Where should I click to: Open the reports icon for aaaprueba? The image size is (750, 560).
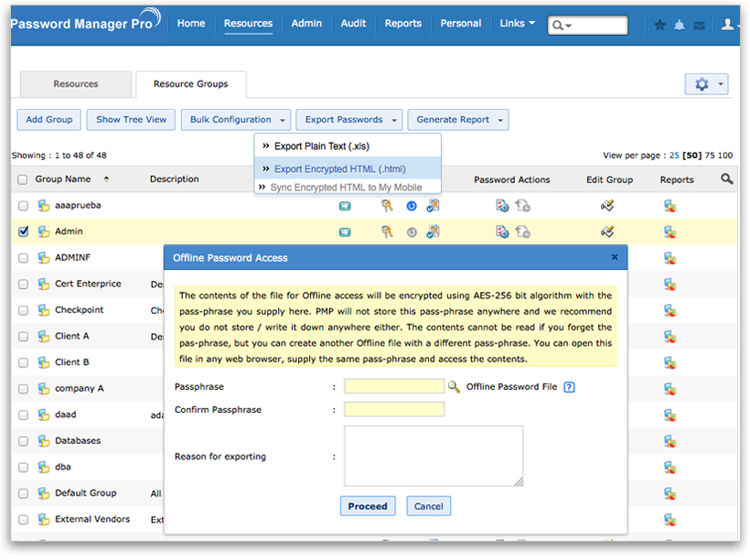click(670, 206)
